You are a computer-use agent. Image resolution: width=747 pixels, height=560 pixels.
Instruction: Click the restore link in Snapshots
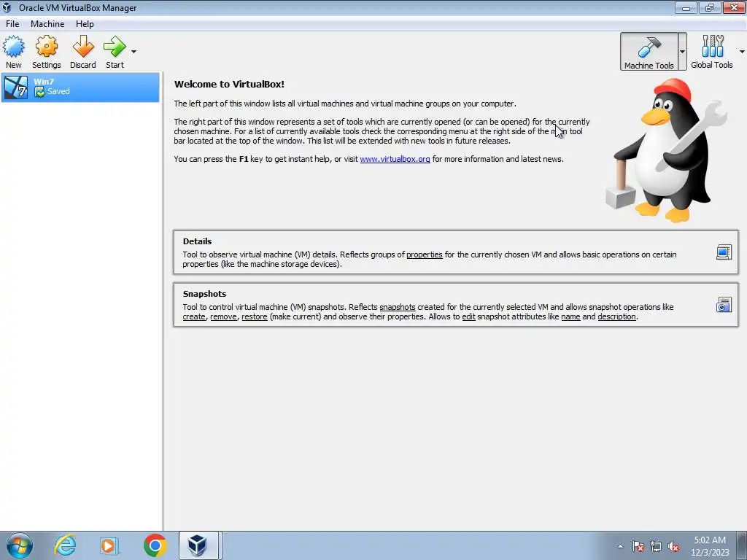pyautogui.click(x=255, y=316)
